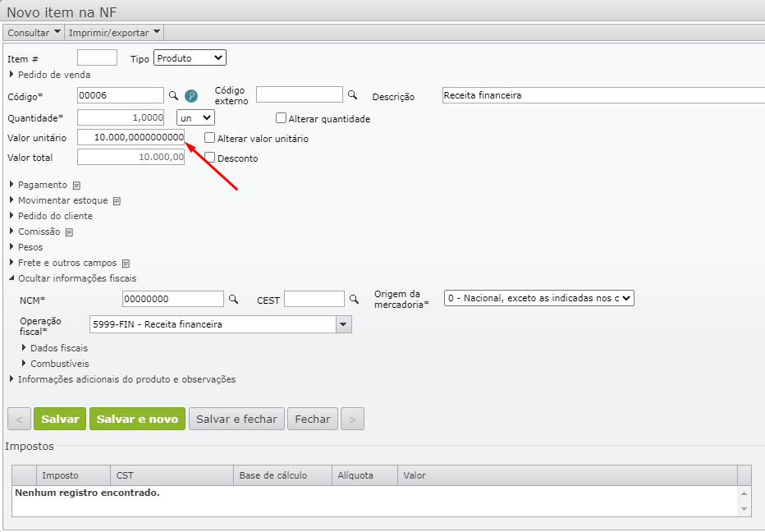
Task: Click the Quantidade input field
Action: (121, 117)
